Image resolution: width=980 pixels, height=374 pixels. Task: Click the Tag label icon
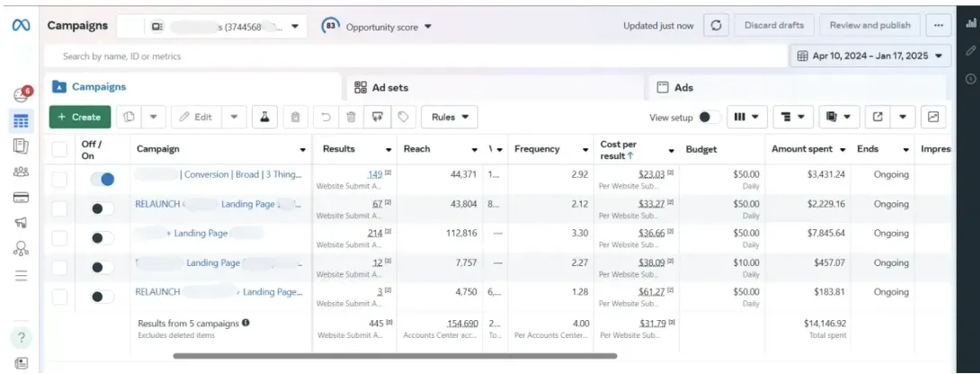pos(403,117)
